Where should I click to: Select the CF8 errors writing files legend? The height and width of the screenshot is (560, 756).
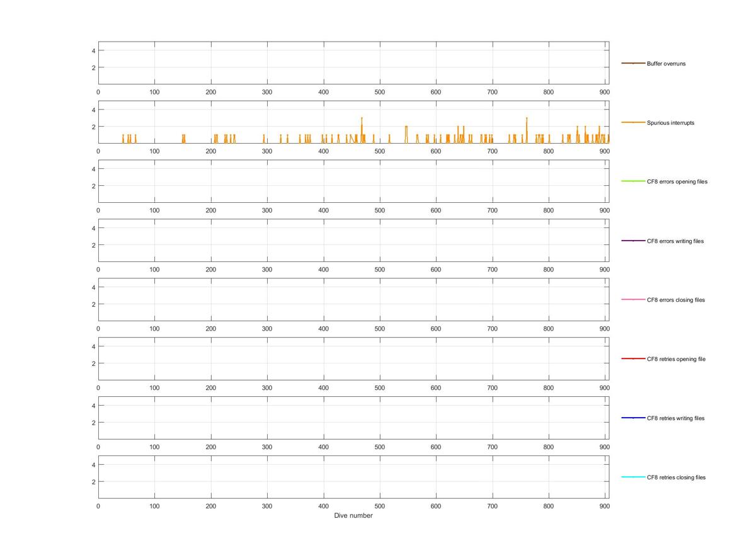coord(675,241)
